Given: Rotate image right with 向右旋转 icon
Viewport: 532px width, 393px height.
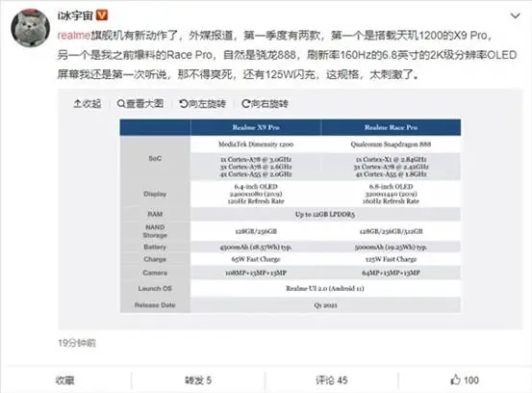Looking at the screenshot, I should pos(246,104).
